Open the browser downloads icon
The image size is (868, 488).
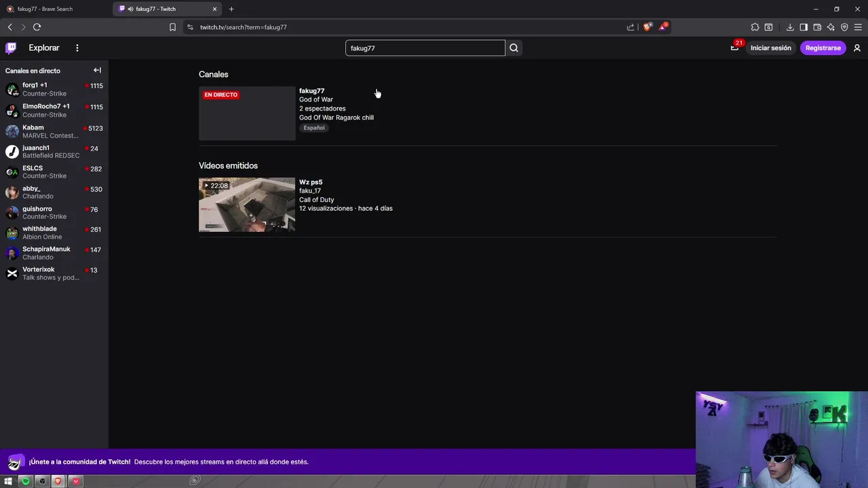[790, 27]
